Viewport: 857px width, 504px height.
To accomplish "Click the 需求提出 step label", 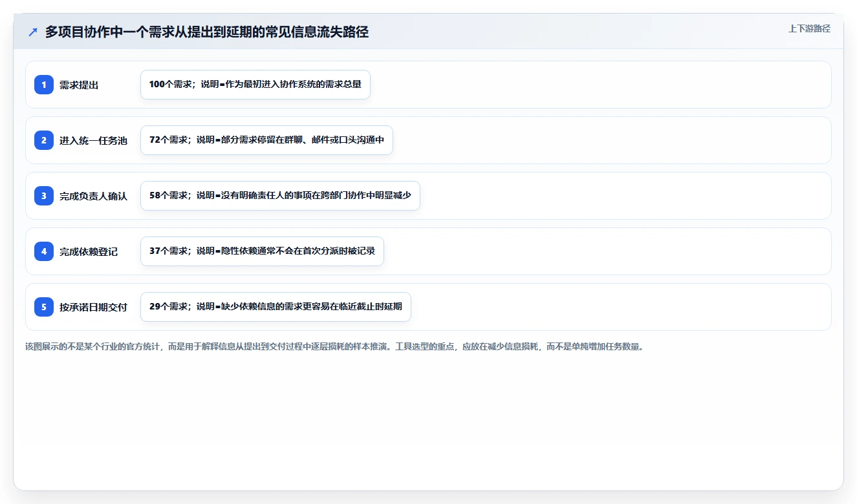I will coord(79,85).
